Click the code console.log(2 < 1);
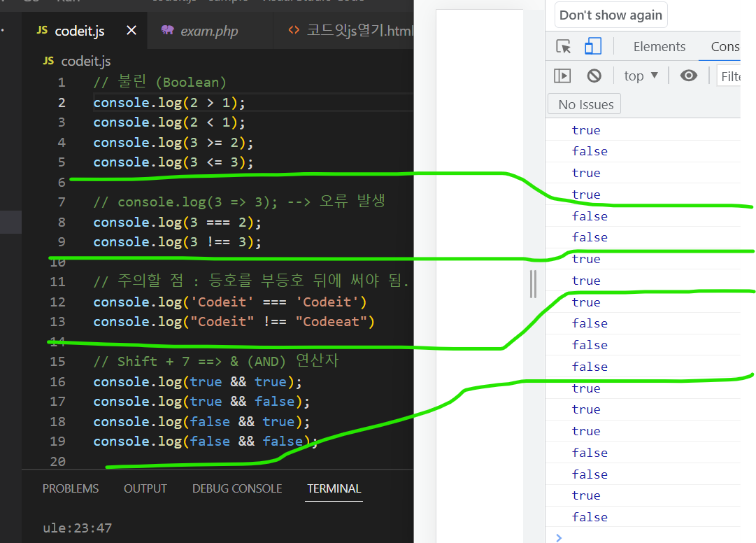 coord(169,122)
